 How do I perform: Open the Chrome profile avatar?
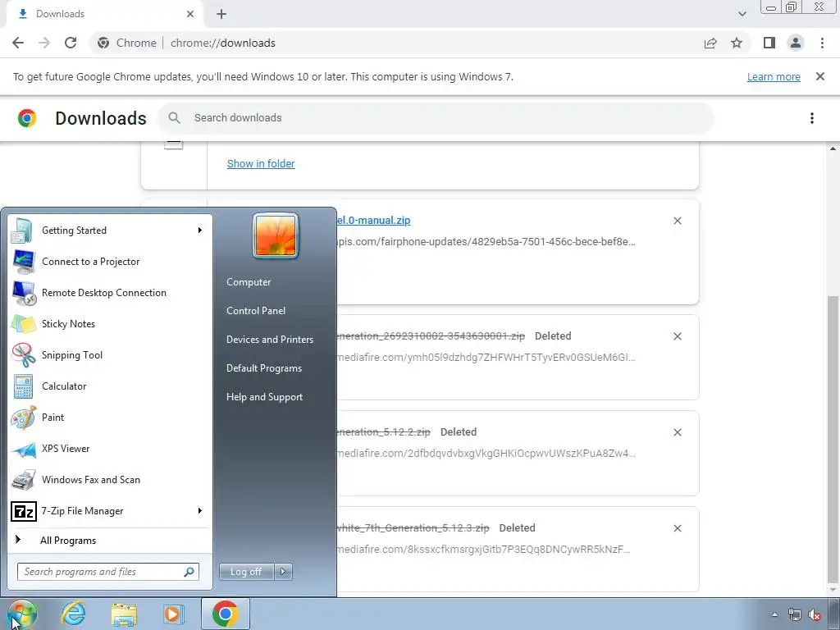[796, 43]
